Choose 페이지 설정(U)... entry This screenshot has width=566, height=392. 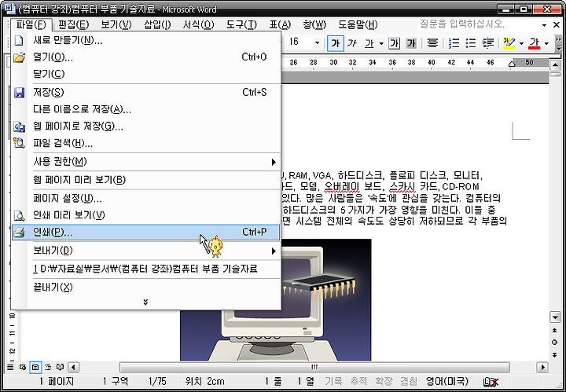[x=146, y=198]
